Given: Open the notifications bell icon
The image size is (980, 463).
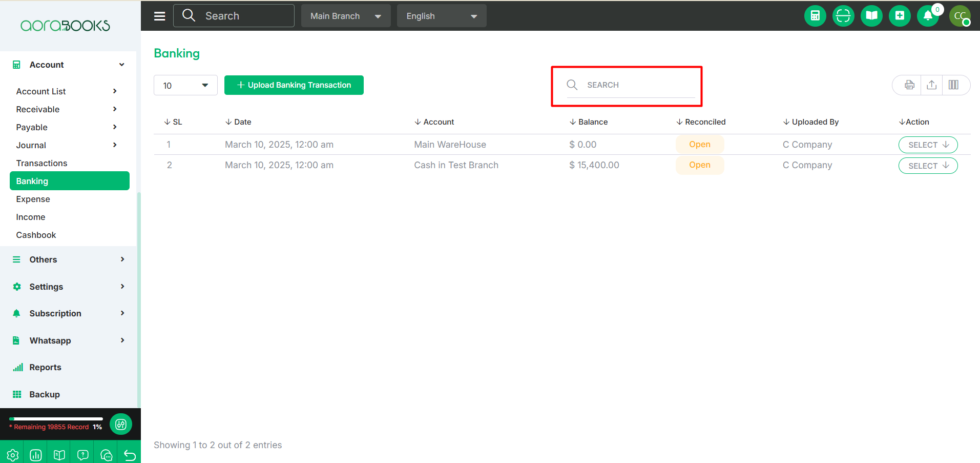Looking at the screenshot, I should [x=928, y=16].
